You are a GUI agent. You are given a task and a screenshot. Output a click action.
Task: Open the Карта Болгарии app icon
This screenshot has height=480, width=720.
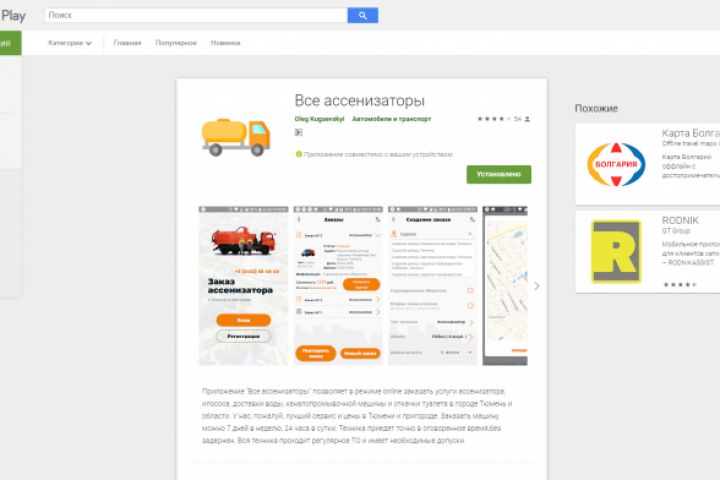(x=616, y=164)
